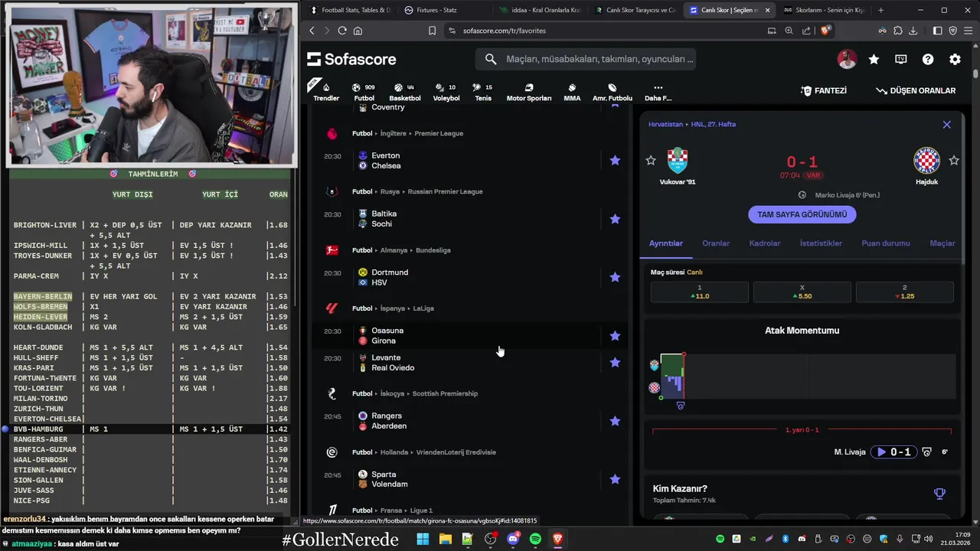Unfavorite the Everton-Chelsea match star
Screen dimensions: 980x551
(615, 160)
